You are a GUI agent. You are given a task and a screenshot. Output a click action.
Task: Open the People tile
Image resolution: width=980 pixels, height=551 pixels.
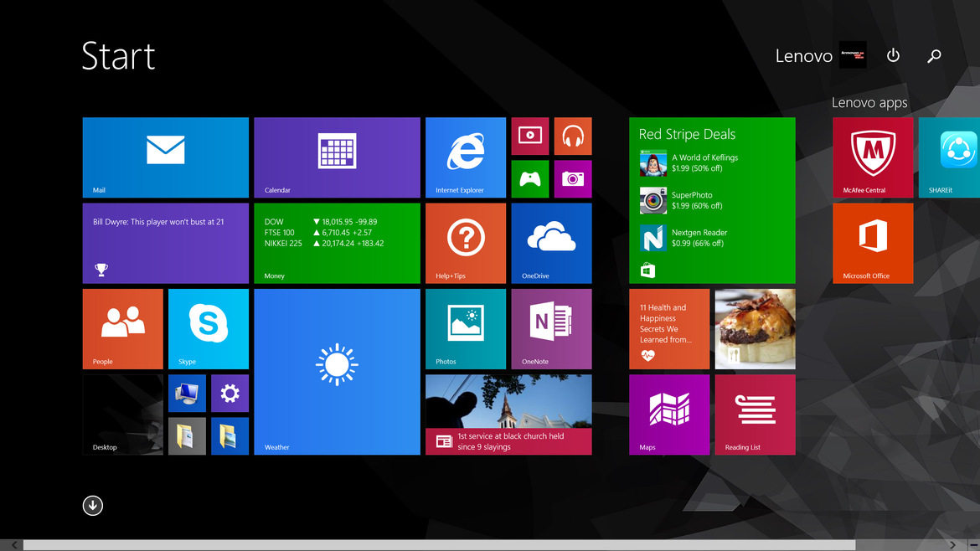tap(122, 328)
